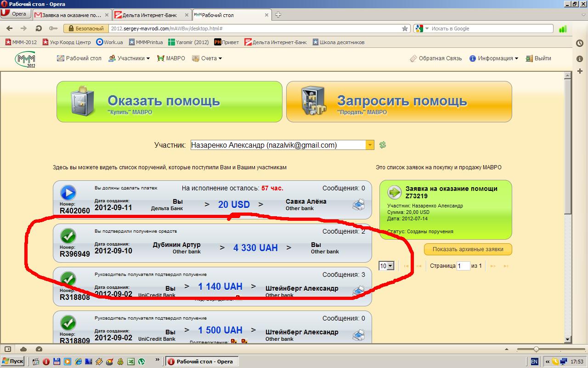The image size is (588, 368).
Task: Go back with the browser back arrow
Action: [9, 28]
